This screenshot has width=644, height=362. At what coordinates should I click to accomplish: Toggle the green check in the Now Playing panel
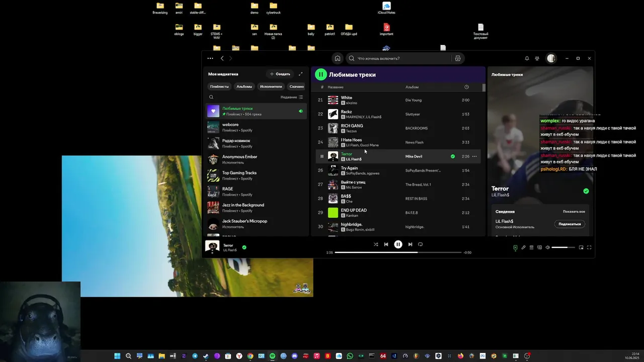pos(586,191)
